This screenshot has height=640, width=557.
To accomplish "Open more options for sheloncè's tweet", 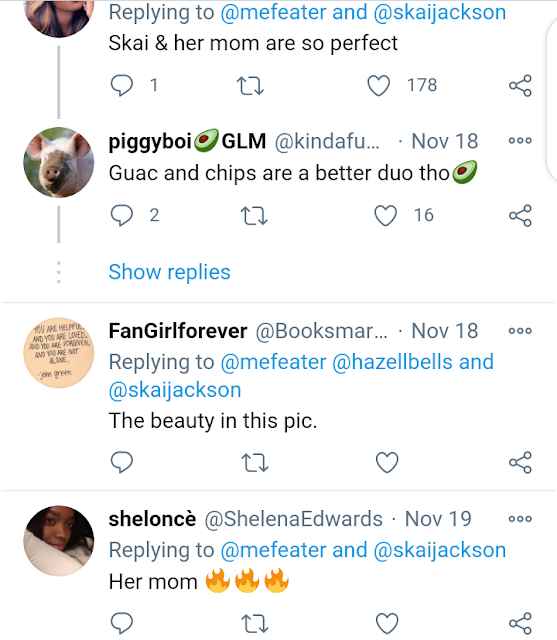I will coord(520,519).
